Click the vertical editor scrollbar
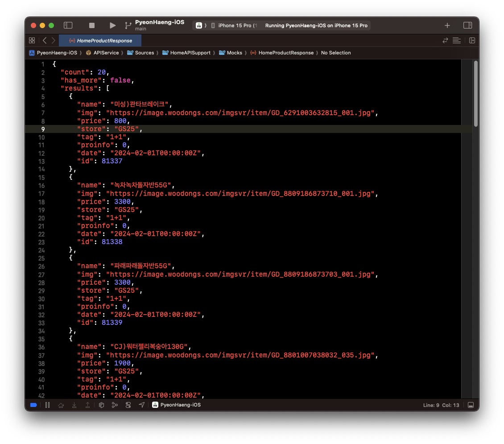 [476, 94]
